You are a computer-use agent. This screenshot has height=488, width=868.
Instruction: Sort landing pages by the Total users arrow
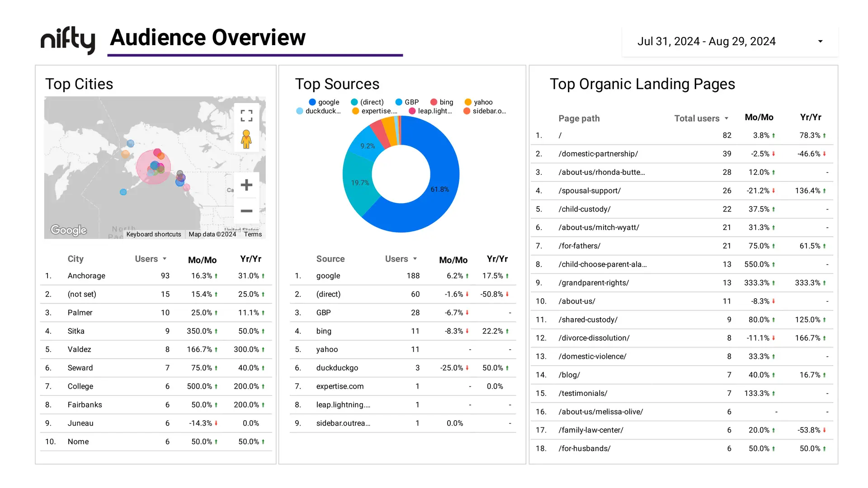pyautogui.click(x=726, y=118)
